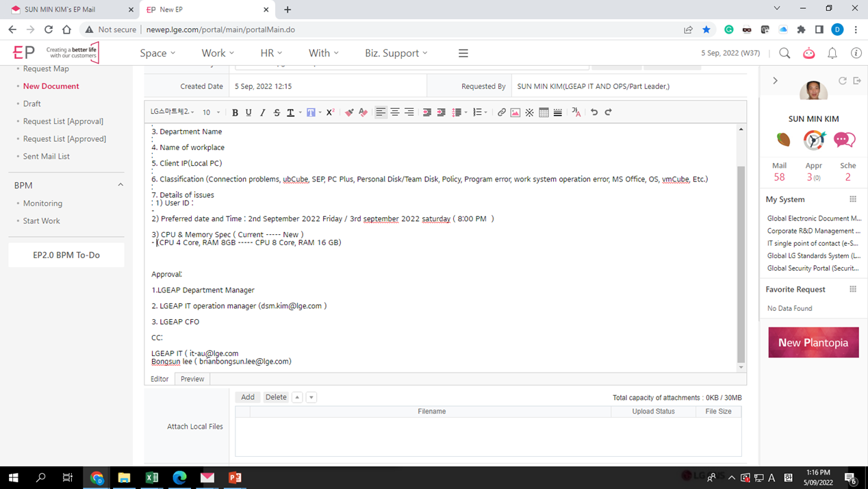Open the My System grid icon
The height and width of the screenshot is (489, 868).
point(853,199)
